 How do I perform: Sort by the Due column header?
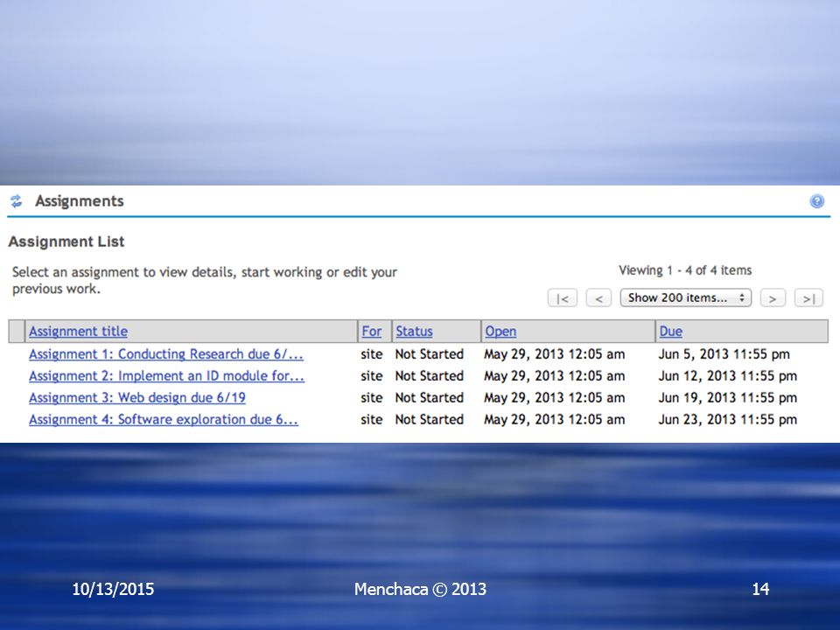pos(671,331)
